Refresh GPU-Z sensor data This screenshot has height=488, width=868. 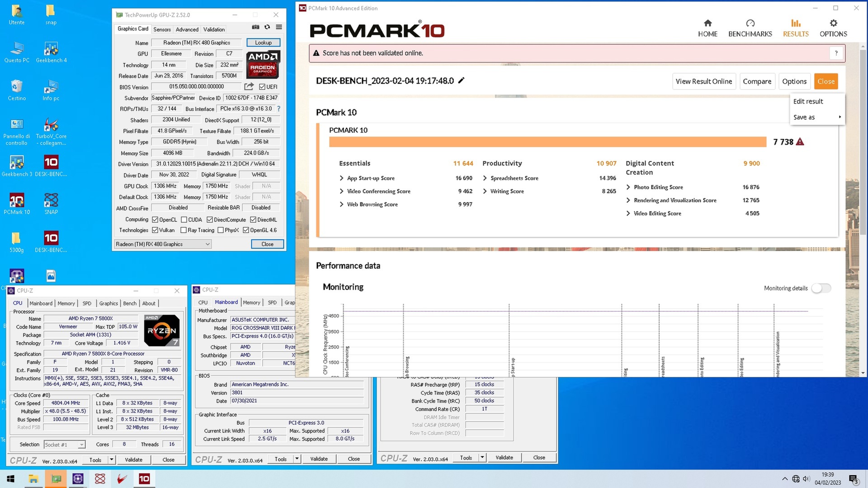267,27
